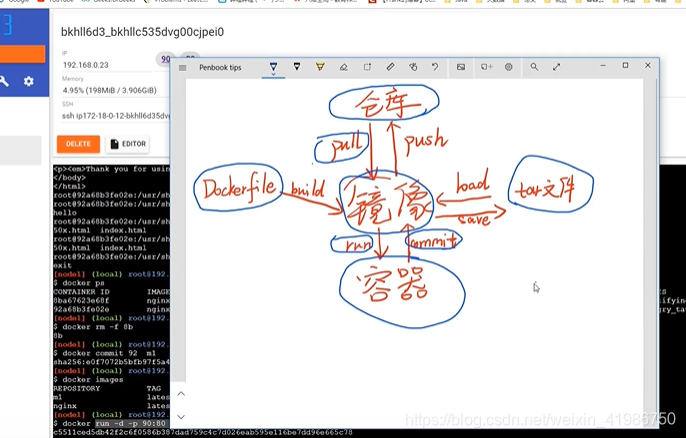Screen dimensions: 686x438
Task: Click 'docker ps' line in terminal
Action: point(79,283)
